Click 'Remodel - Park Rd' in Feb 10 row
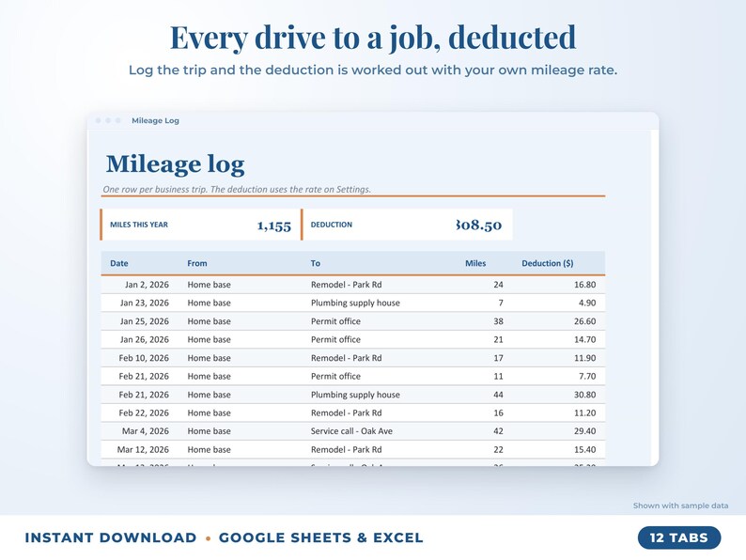The width and height of the screenshot is (746, 560). [x=347, y=358]
